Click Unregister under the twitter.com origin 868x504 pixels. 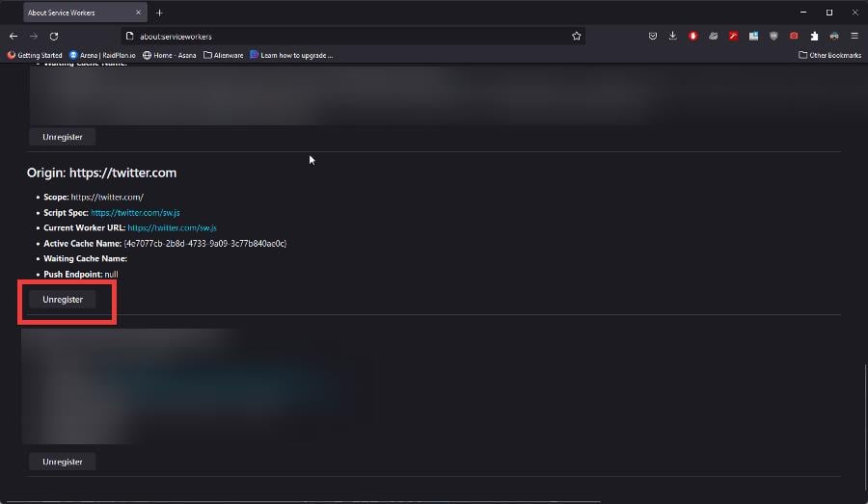[63, 300]
